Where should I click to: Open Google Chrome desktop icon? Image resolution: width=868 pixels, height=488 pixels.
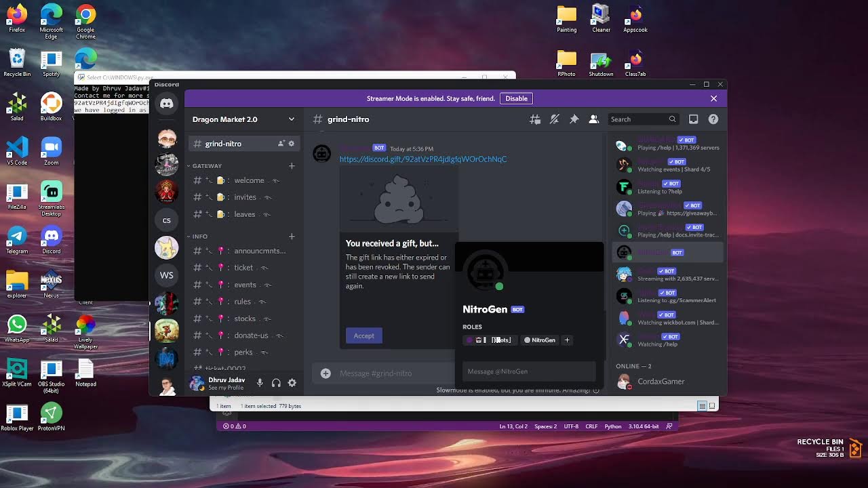coord(85,22)
